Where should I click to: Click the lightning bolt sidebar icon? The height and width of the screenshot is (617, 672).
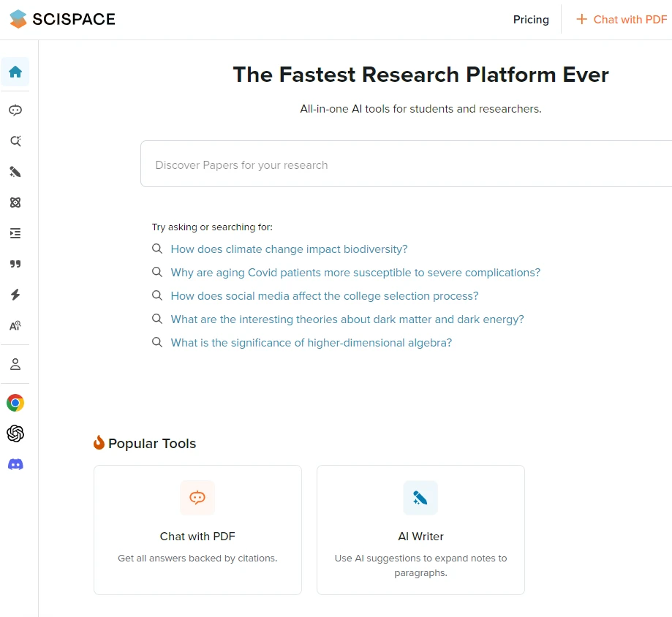(15, 295)
